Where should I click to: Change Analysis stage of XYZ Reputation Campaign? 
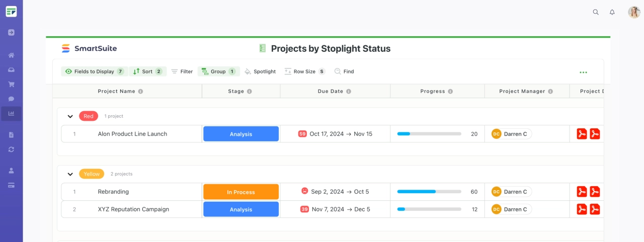[241, 209]
